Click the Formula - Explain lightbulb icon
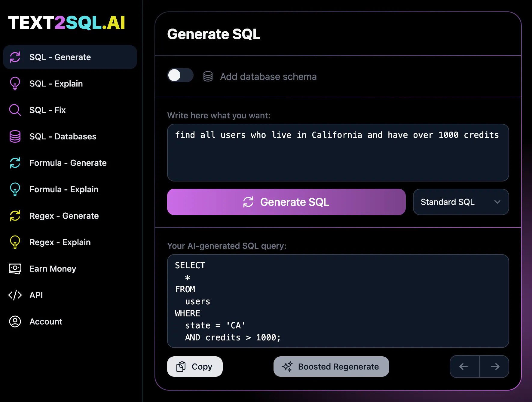This screenshot has width=532, height=402. 15,189
